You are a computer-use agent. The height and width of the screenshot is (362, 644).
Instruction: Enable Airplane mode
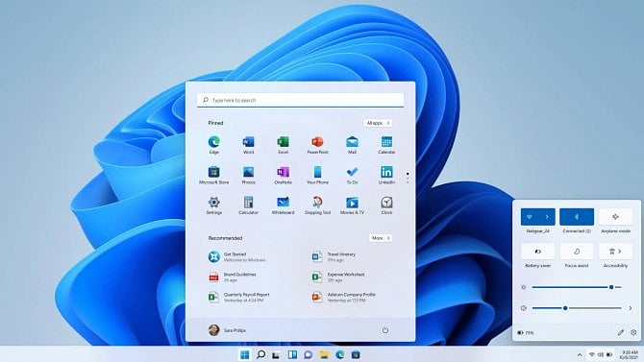click(615, 217)
